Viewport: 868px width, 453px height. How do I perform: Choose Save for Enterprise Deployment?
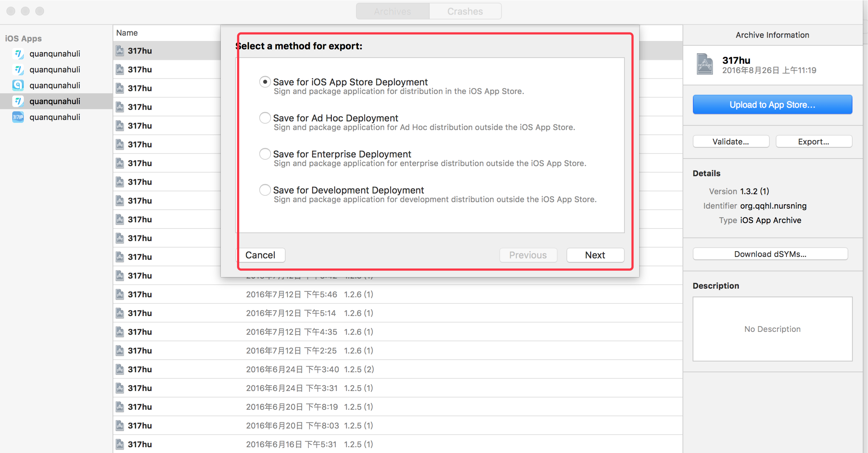265,154
